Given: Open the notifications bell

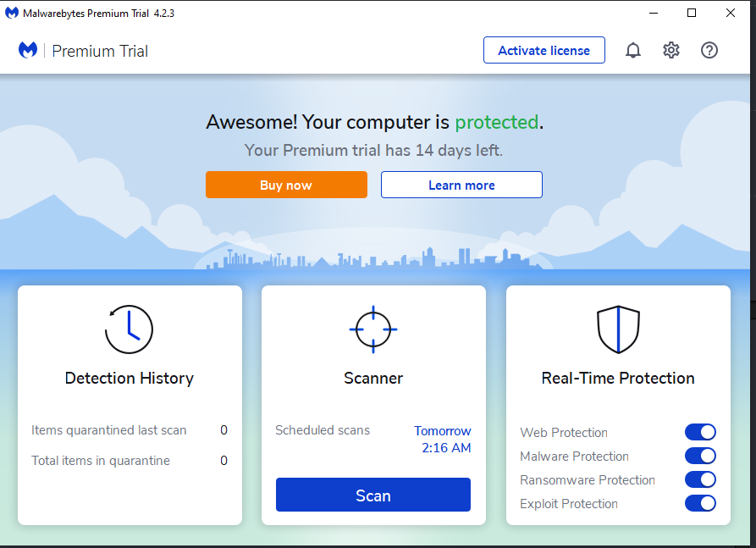Looking at the screenshot, I should [x=633, y=51].
